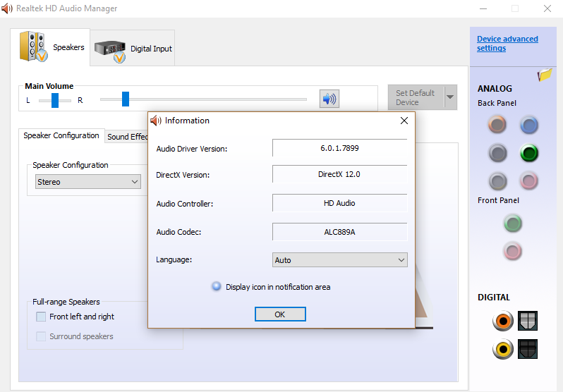Image resolution: width=563 pixels, height=392 pixels.
Task: Click the pink back panel jack
Action: (x=529, y=180)
